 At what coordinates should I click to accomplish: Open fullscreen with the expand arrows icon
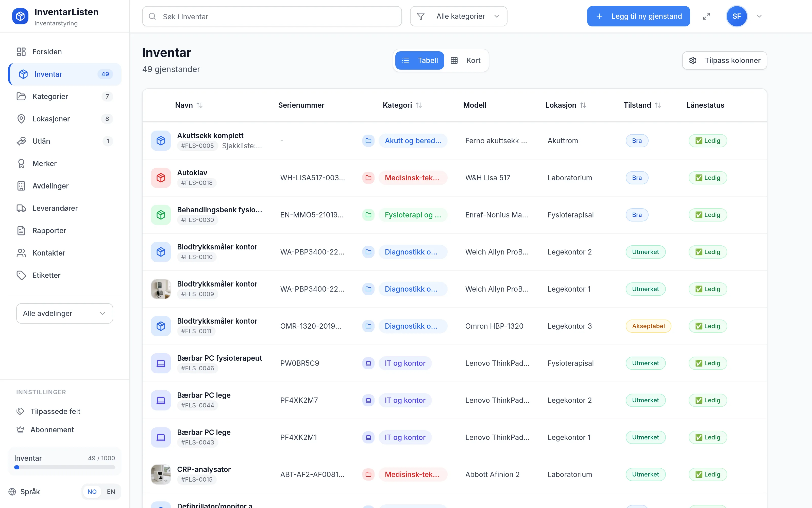point(706,16)
